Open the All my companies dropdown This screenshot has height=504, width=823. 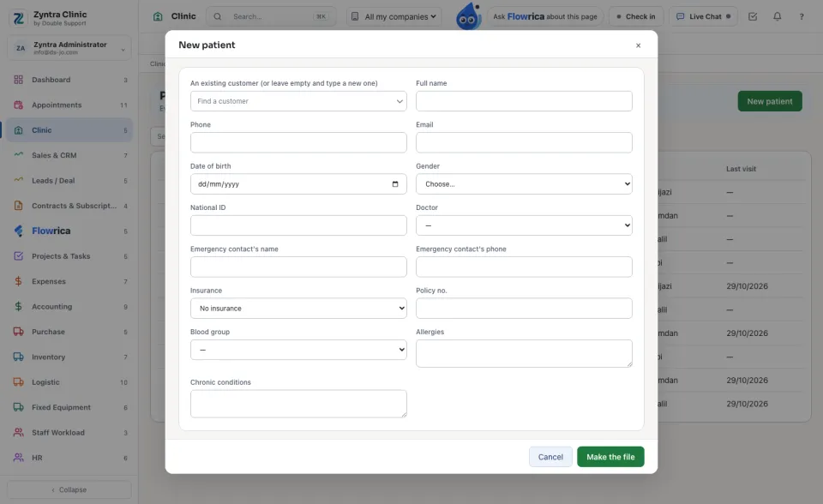tap(393, 16)
